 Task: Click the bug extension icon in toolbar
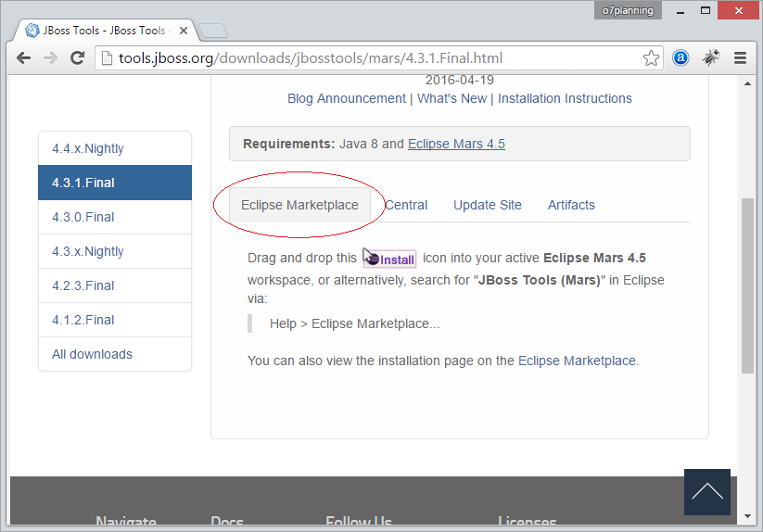click(x=710, y=57)
